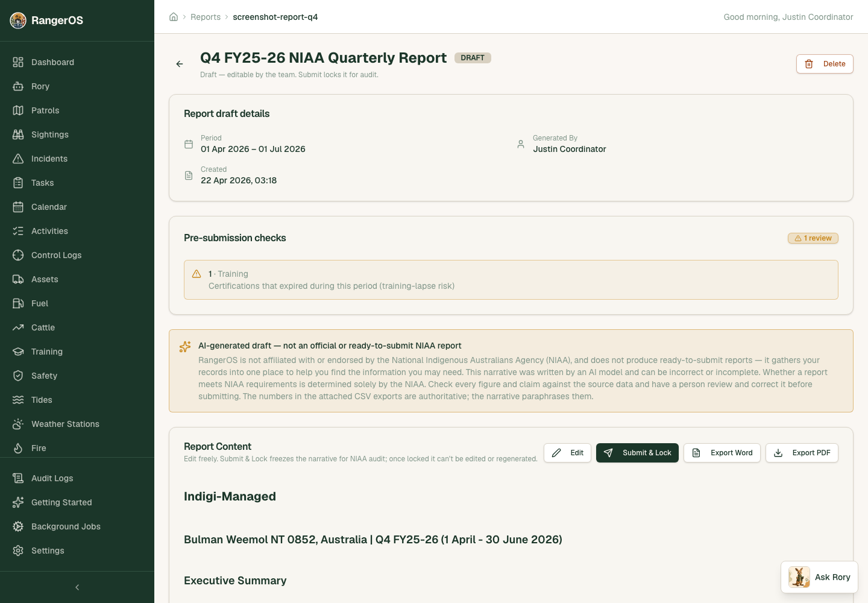This screenshot has width=868, height=603.
Task: Go back using the left arrow icon
Action: tap(180, 64)
